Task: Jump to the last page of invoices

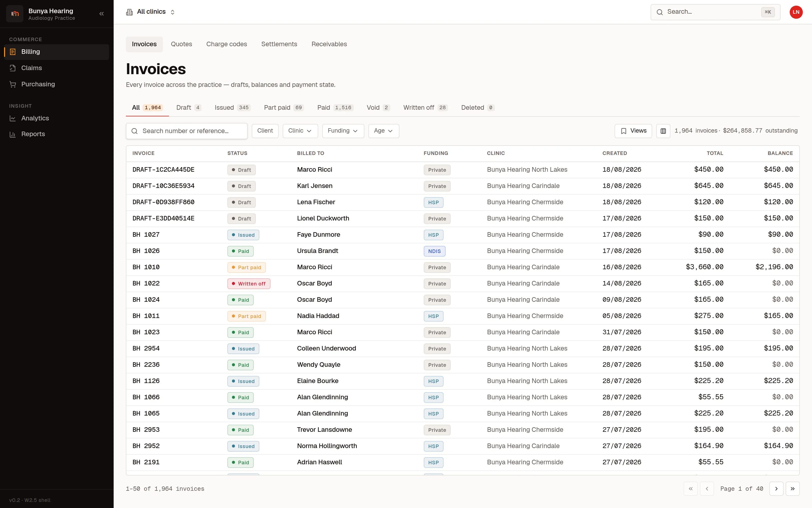Action: 792,489
